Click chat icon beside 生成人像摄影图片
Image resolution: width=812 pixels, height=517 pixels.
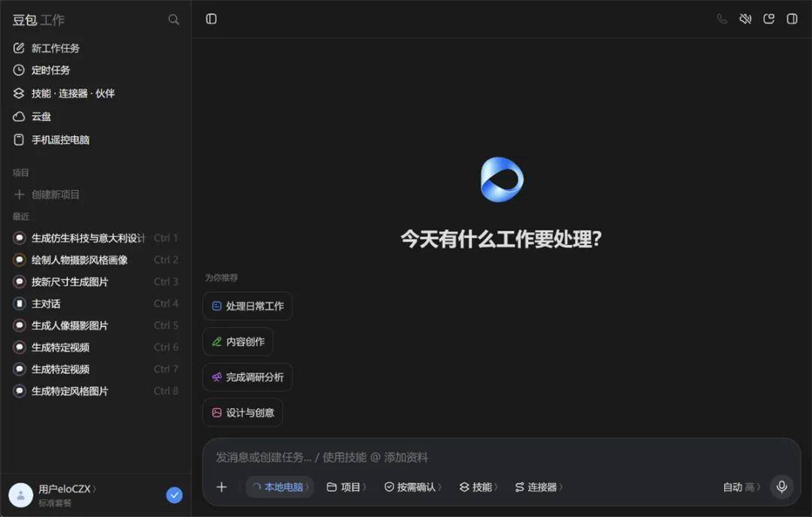[19, 325]
